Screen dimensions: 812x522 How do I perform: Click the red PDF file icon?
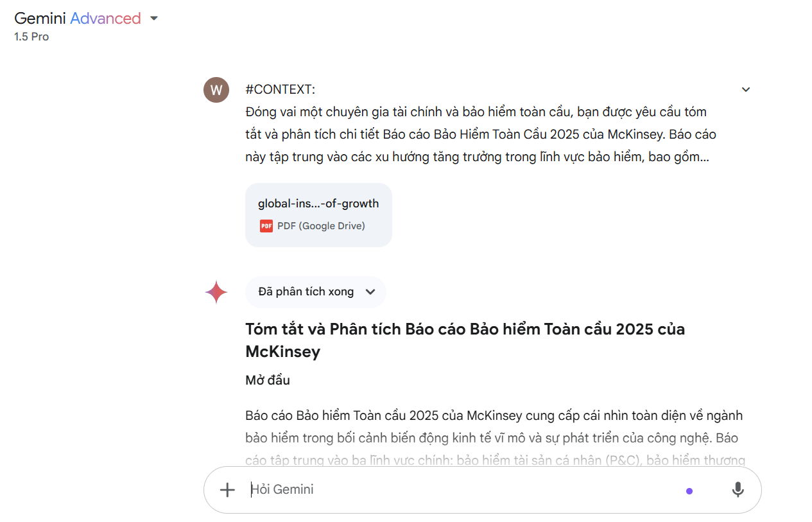(x=266, y=225)
